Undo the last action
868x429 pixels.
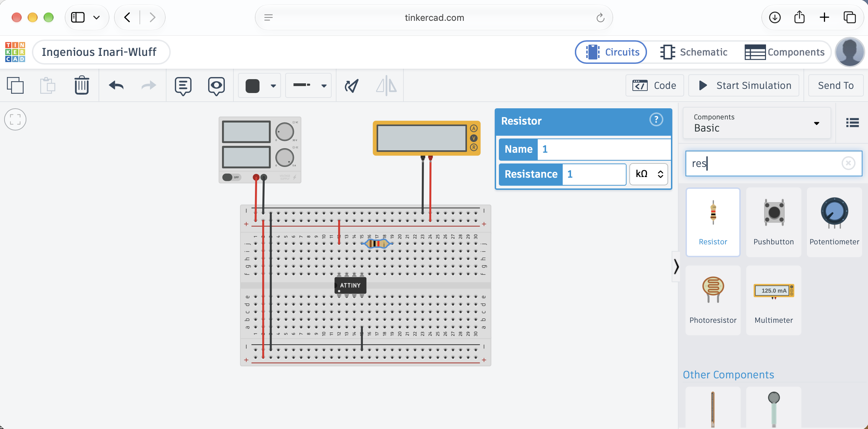pyautogui.click(x=116, y=85)
